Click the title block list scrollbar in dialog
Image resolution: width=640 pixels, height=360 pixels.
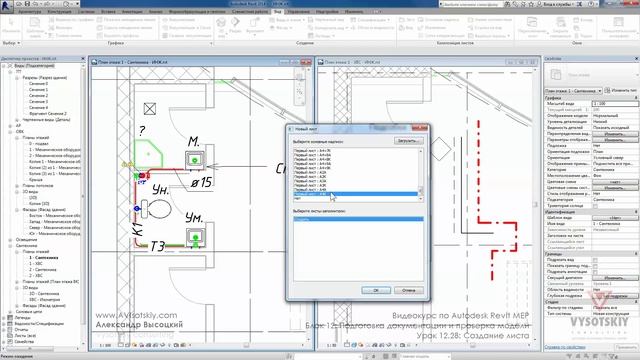[421, 175]
